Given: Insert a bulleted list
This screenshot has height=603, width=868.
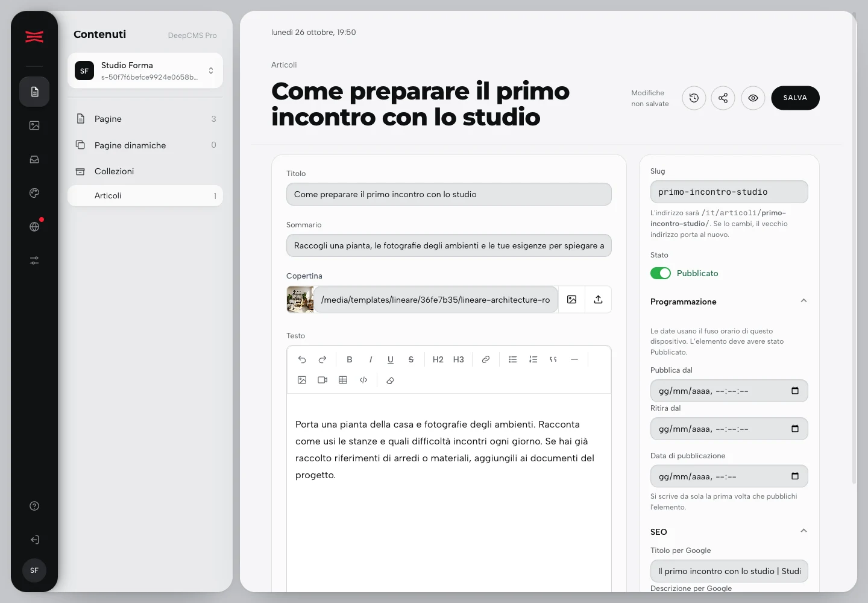Looking at the screenshot, I should point(513,359).
